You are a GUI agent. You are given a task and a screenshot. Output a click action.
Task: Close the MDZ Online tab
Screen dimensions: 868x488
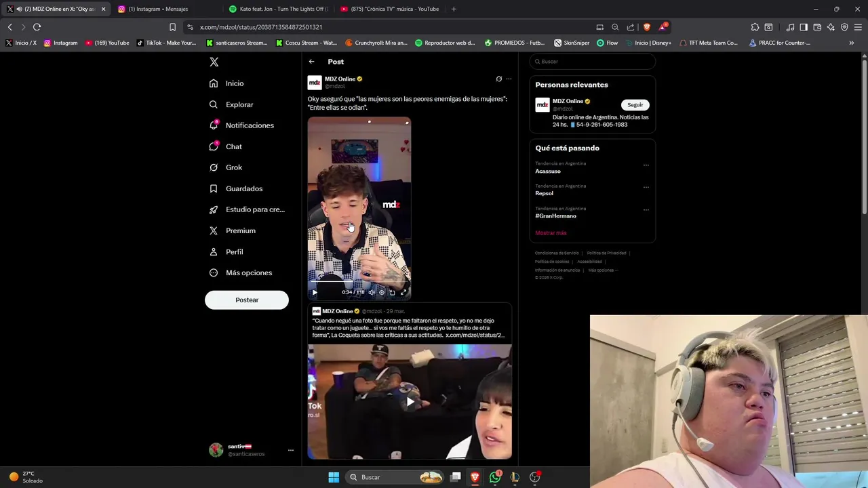(103, 9)
